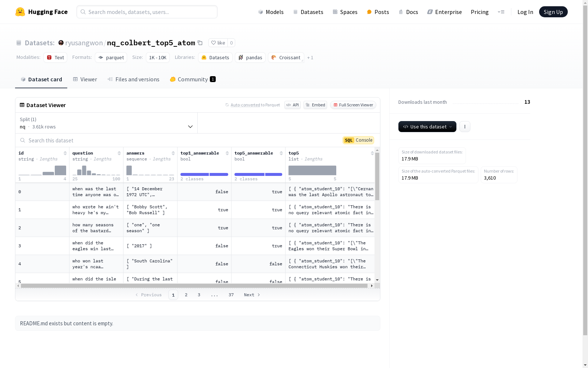The width and height of the screenshot is (588, 368).
Task: Open the SQL Console
Action: click(358, 140)
